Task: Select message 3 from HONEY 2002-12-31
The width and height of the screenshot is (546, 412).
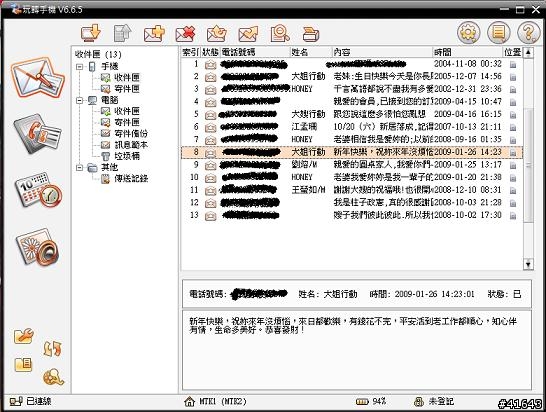Action: pyautogui.click(x=352, y=89)
